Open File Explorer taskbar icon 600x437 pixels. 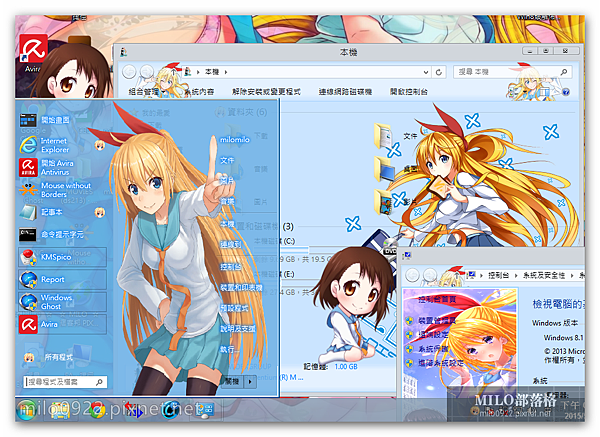click(x=58, y=410)
